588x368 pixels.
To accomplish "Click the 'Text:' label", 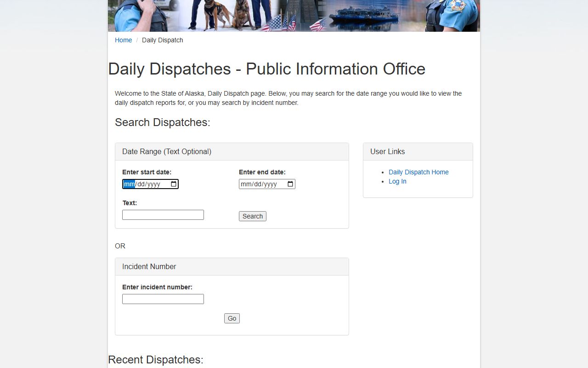I will 130,203.
